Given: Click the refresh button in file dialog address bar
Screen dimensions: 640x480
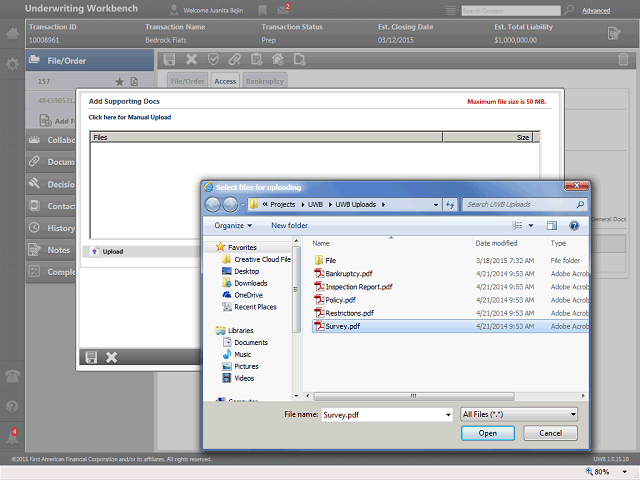Looking at the screenshot, I should tap(450, 204).
